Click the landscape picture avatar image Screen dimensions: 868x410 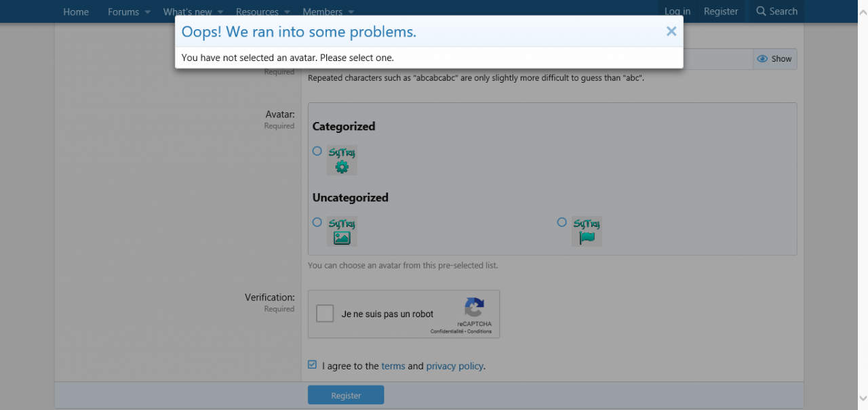[342, 232]
